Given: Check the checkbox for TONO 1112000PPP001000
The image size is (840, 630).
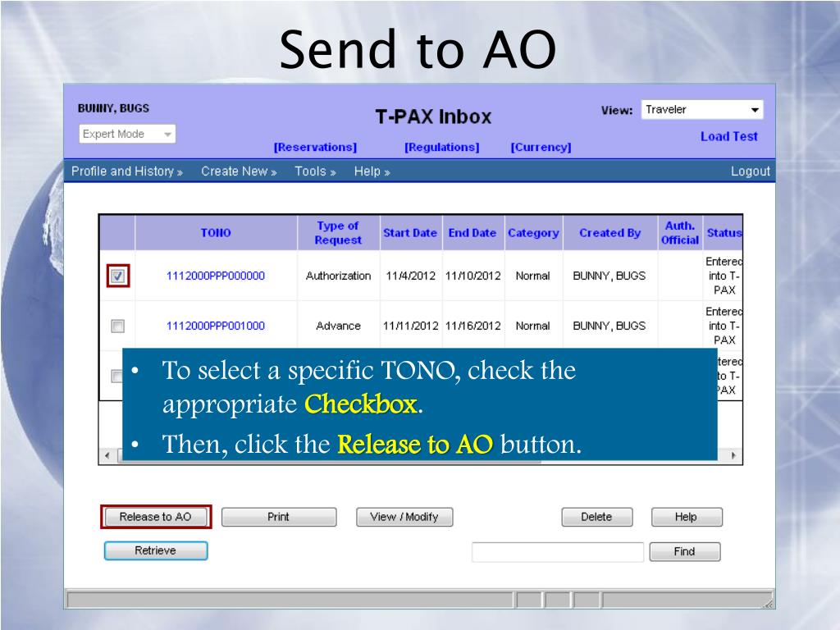Looking at the screenshot, I should point(118,326).
